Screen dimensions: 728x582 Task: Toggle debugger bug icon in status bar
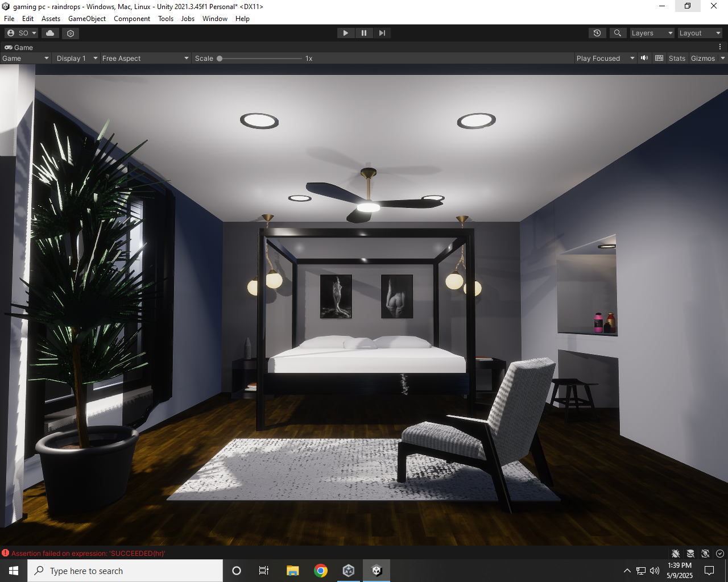[676, 554]
